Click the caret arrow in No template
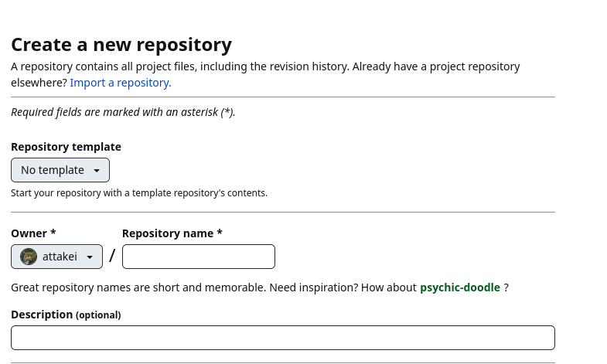 [x=97, y=171]
